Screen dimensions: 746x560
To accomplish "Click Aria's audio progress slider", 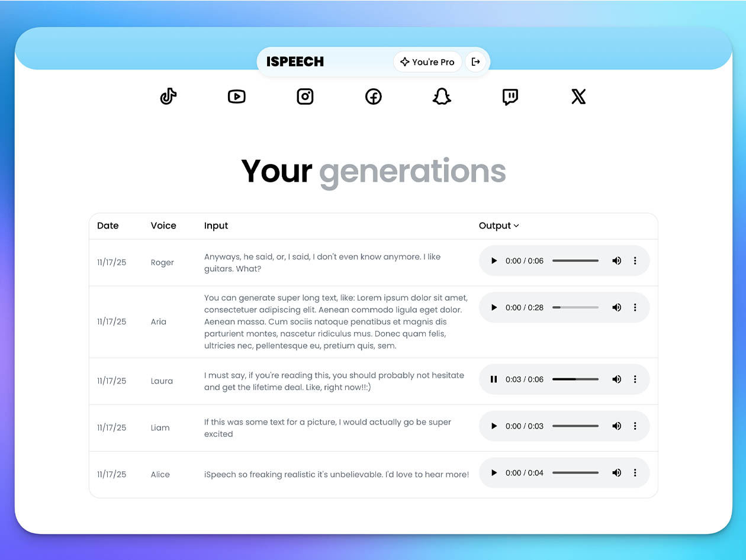I will tap(575, 307).
